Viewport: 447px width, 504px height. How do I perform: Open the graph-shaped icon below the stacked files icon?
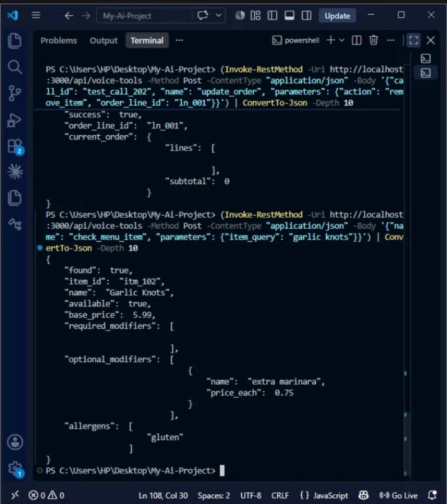pos(15,224)
